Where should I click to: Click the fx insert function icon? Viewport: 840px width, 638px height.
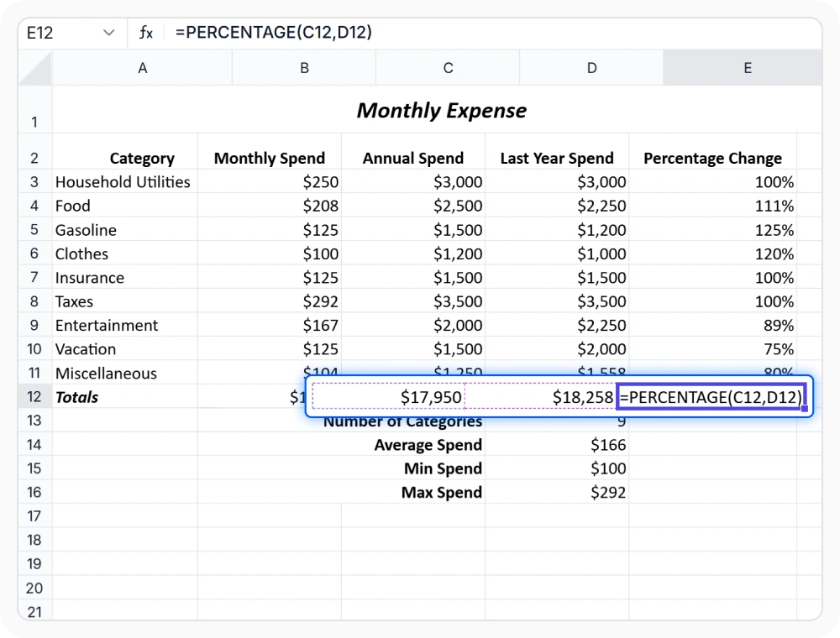145,33
